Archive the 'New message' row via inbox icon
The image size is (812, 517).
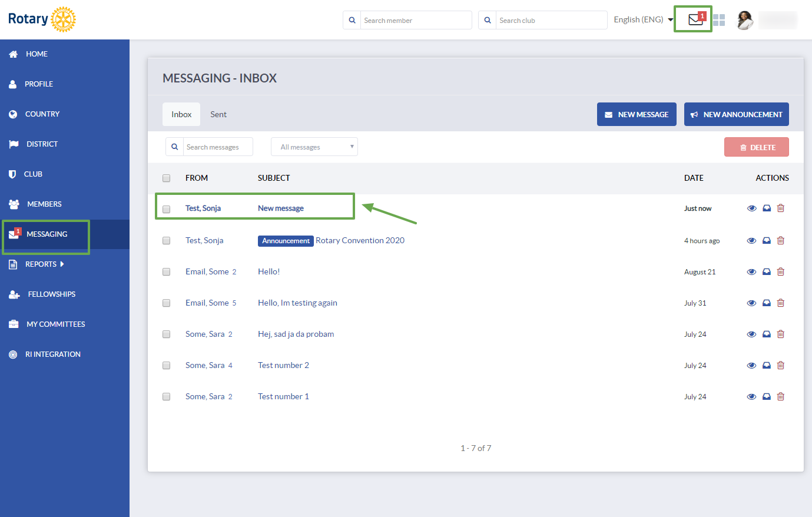767,208
